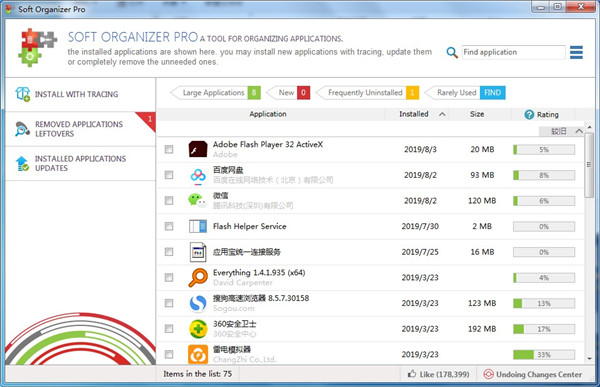Click the list vertical scrollbar thumb

[x=589, y=165]
